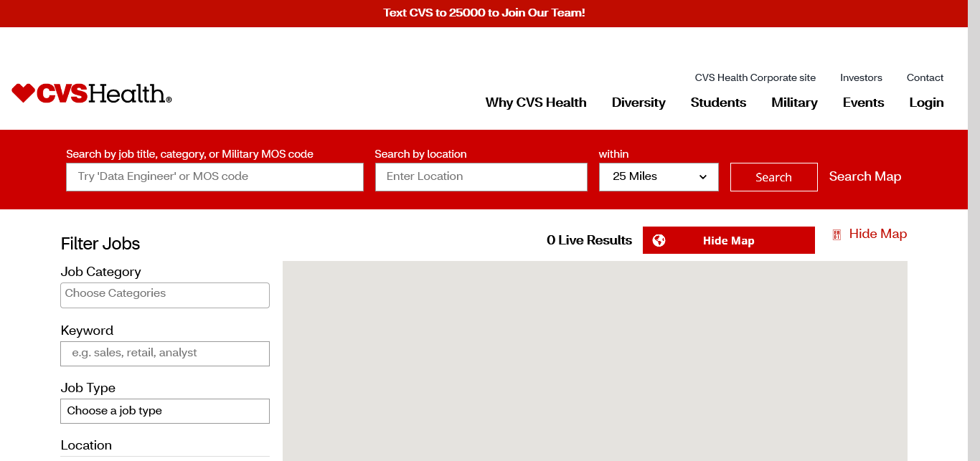Click the Search Map link
This screenshot has height=461, width=980.
[x=864, y=176]
